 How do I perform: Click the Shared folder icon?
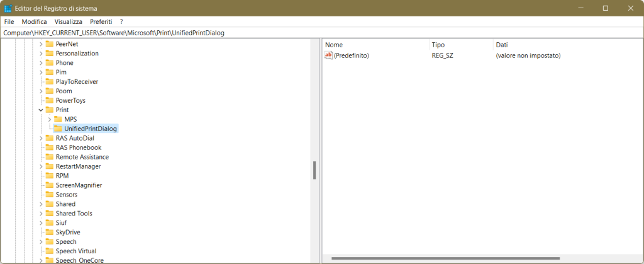50,204
